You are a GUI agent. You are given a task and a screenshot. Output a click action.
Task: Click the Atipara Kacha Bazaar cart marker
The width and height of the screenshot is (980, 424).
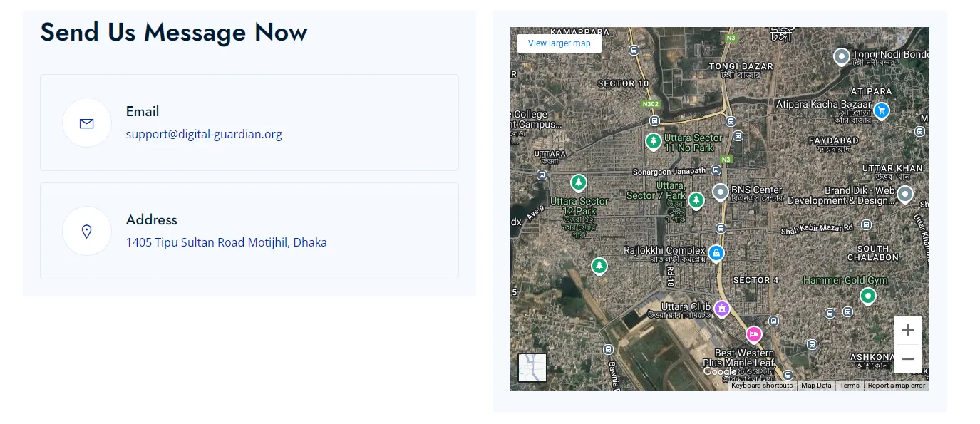[882, 110]
